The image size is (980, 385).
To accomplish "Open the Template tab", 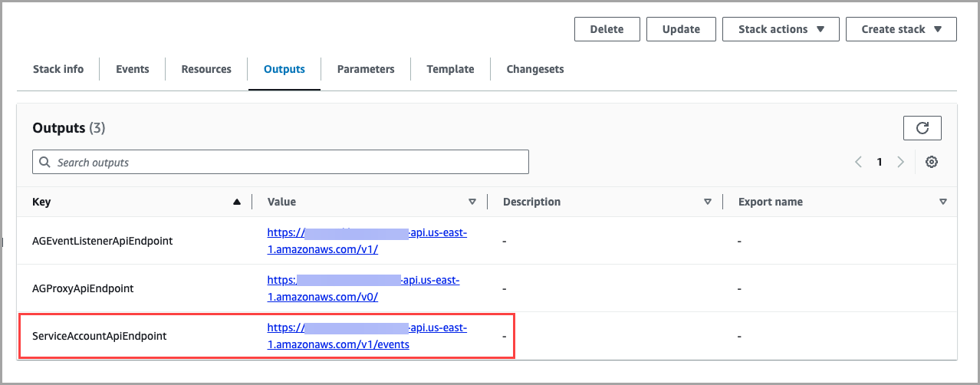I will [450, 69].
